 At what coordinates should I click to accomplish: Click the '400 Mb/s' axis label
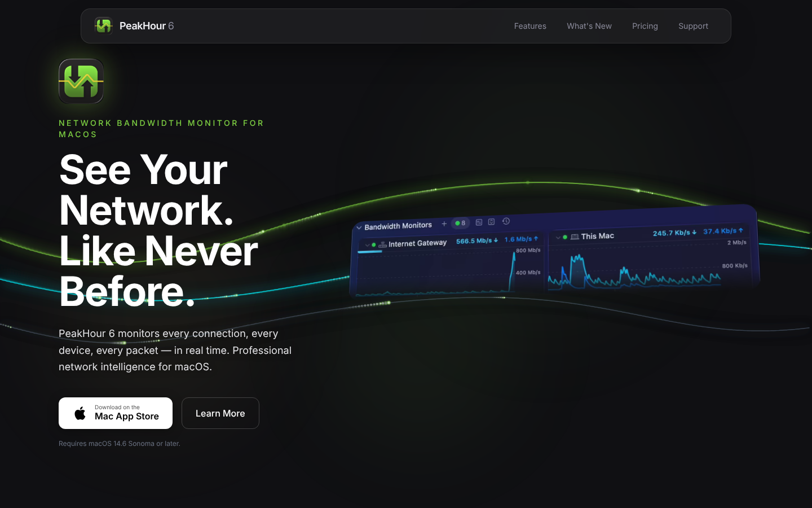(x=528, y=273)
